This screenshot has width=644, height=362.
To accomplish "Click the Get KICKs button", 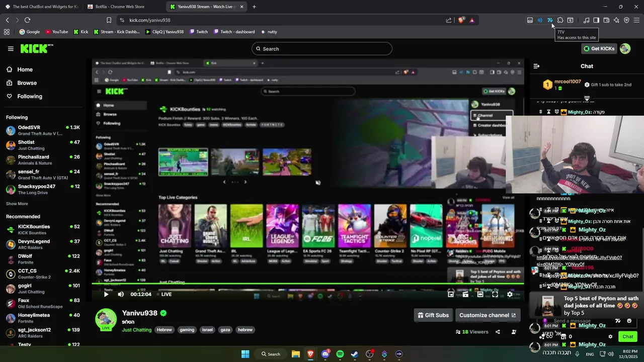I will (x=599, y=49).
